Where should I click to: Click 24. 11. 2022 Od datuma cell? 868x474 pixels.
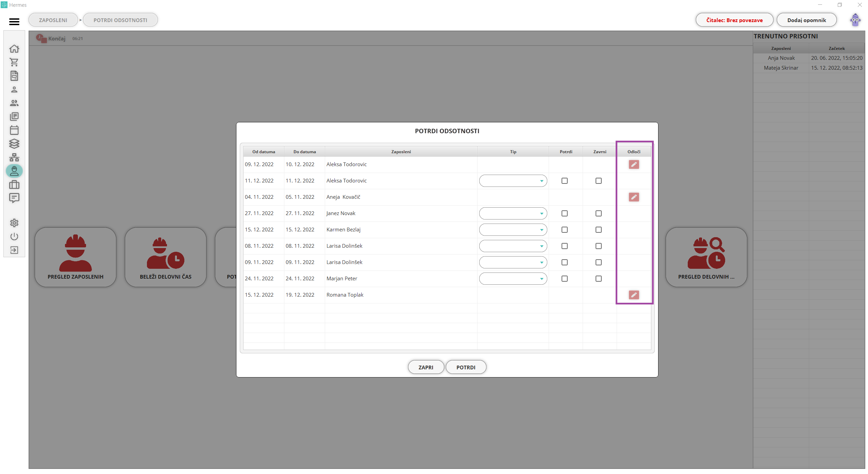click(264, 279)
